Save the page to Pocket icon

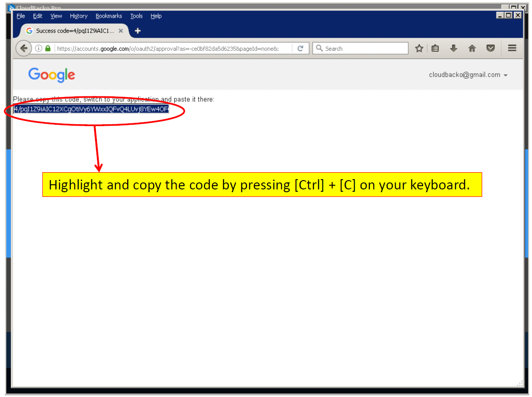(x=491, y=48)
